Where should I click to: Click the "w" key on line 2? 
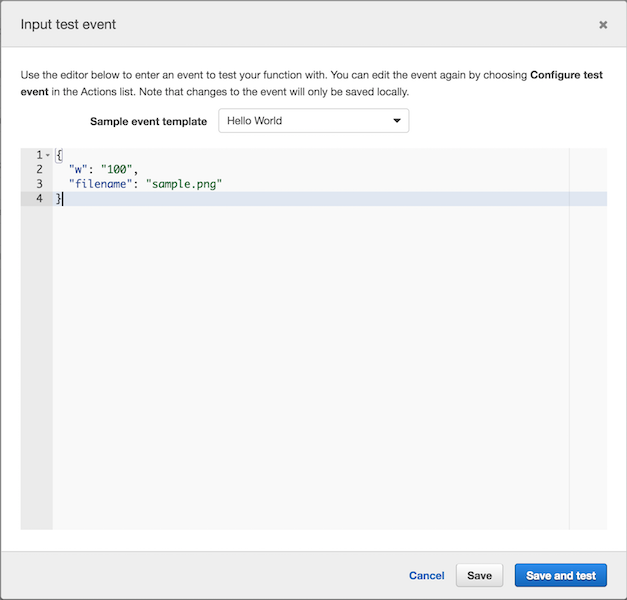click(78, 170)
